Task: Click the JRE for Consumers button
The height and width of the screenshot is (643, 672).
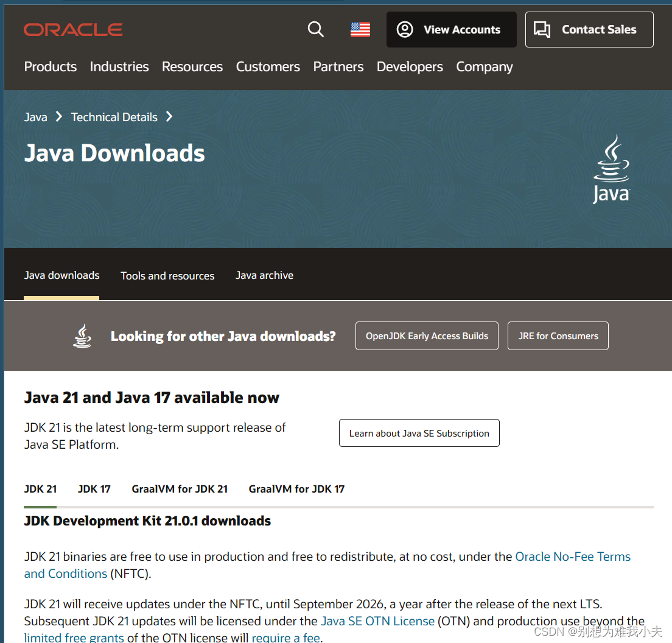Action: [558, 336]
